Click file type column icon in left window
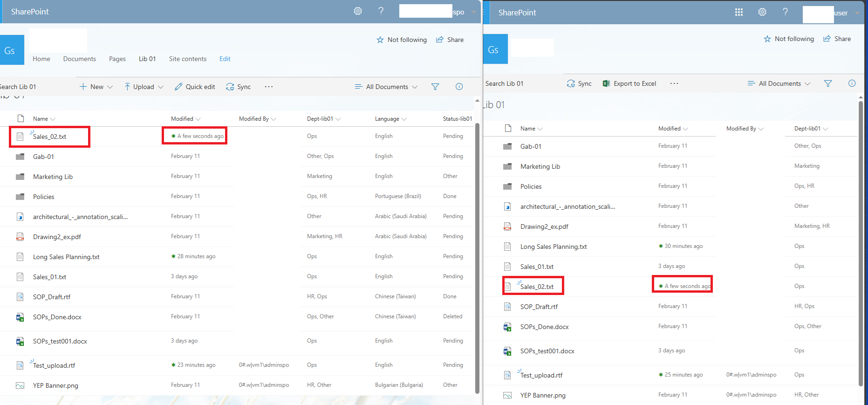868x405 pixels. tap(21, 118)
